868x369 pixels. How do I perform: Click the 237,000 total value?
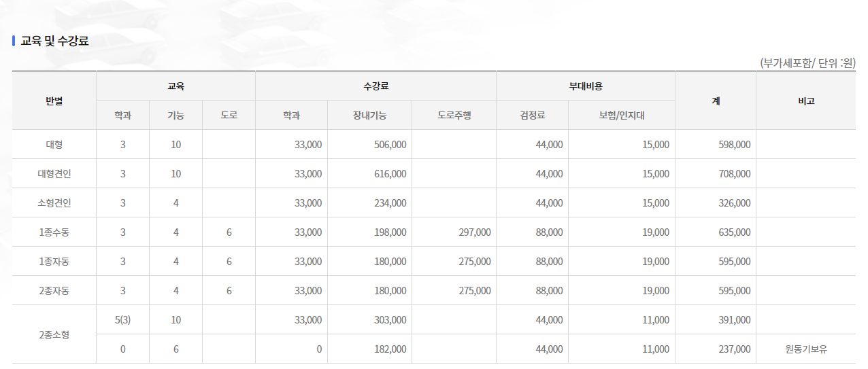tap(735, 349)
